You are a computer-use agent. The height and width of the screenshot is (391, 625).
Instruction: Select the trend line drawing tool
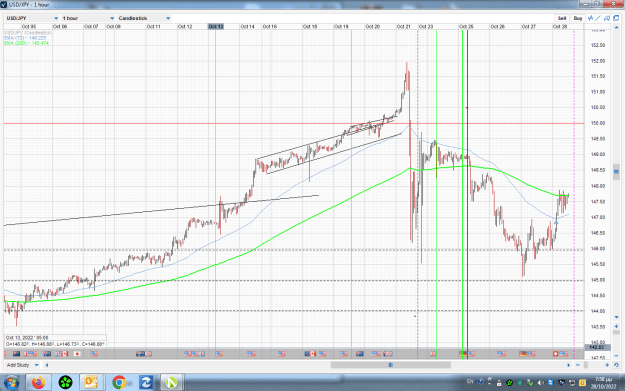pyautogui.click(x=598, y=18)
